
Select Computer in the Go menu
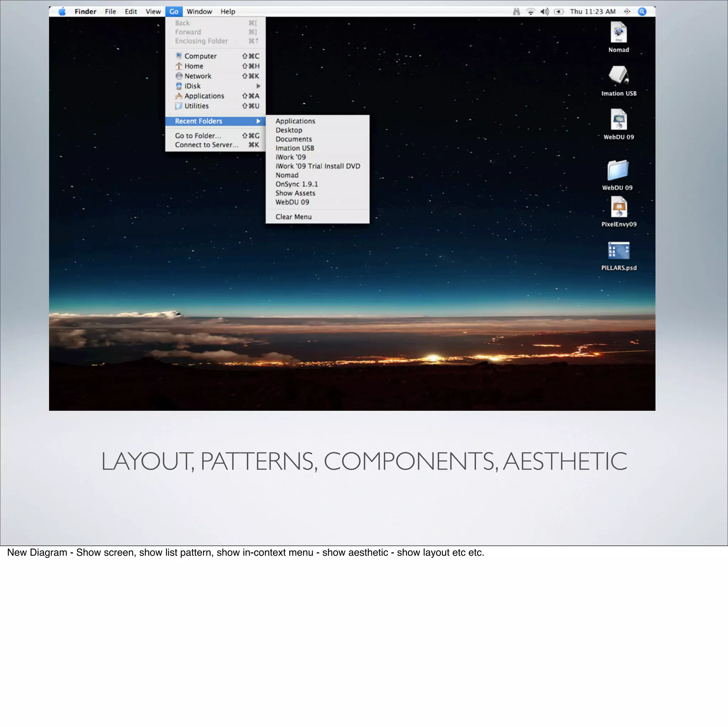(x=200, y=56)
